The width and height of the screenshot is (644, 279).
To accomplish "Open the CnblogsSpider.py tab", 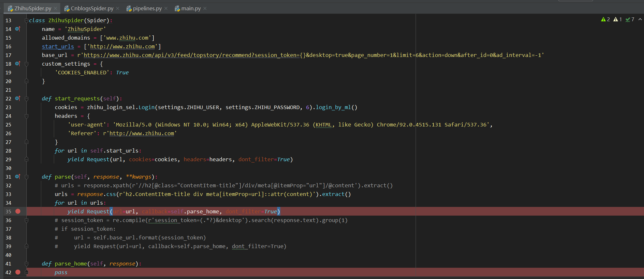I will pyautogui.click(x=92, y=8).
